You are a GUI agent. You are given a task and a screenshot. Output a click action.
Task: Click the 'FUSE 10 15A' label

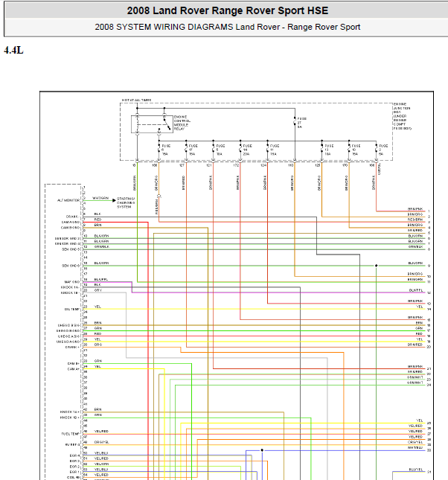tap(356, 150)
